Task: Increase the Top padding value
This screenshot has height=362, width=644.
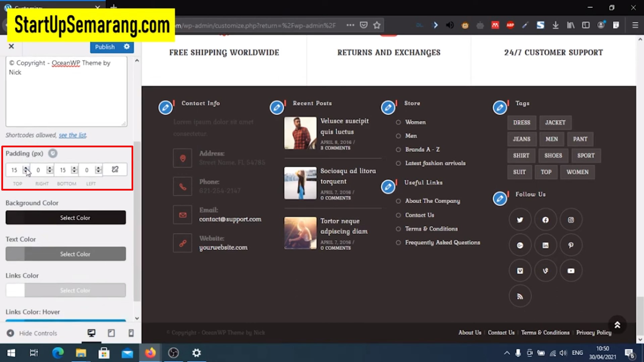Action: click(x=26, y=167)
